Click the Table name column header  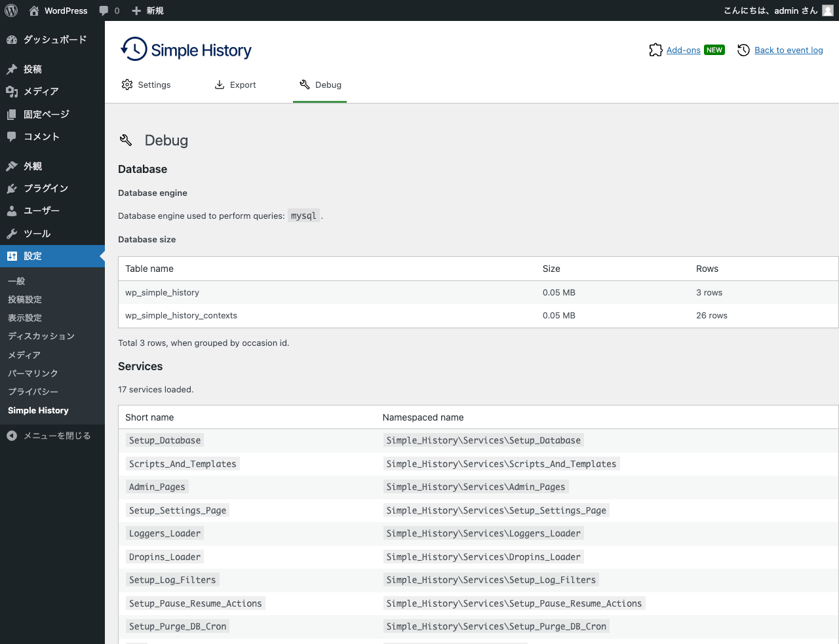tap(149, 269)
